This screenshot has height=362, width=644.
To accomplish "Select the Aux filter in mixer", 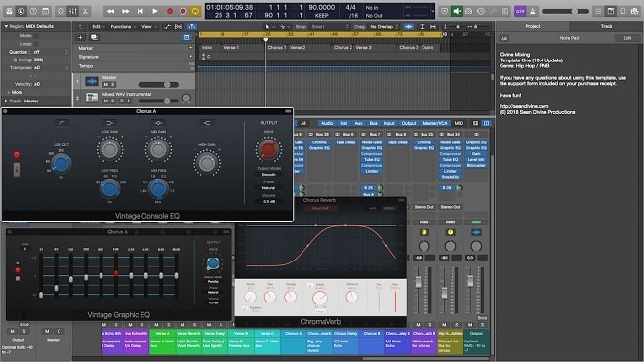I will [358, 123].
